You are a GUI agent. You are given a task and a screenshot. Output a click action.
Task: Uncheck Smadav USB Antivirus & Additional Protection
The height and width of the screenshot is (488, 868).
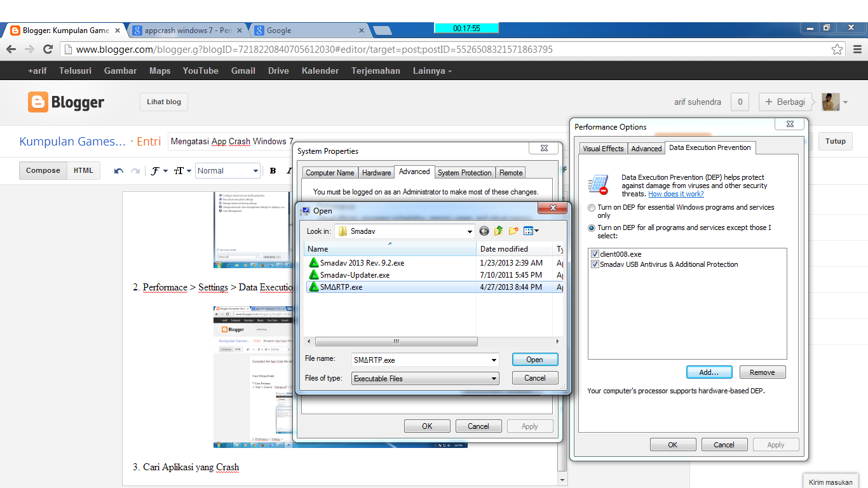(595, 264)
